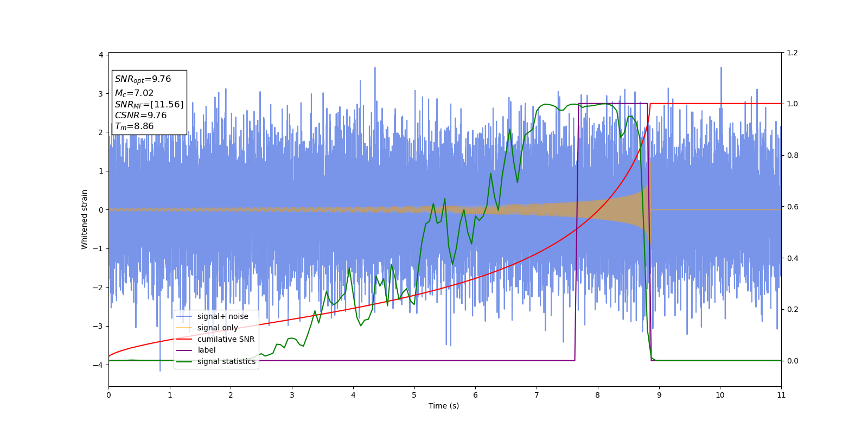
Task: Click x-axis tick label 7
Action: click(x=537, y=395)
